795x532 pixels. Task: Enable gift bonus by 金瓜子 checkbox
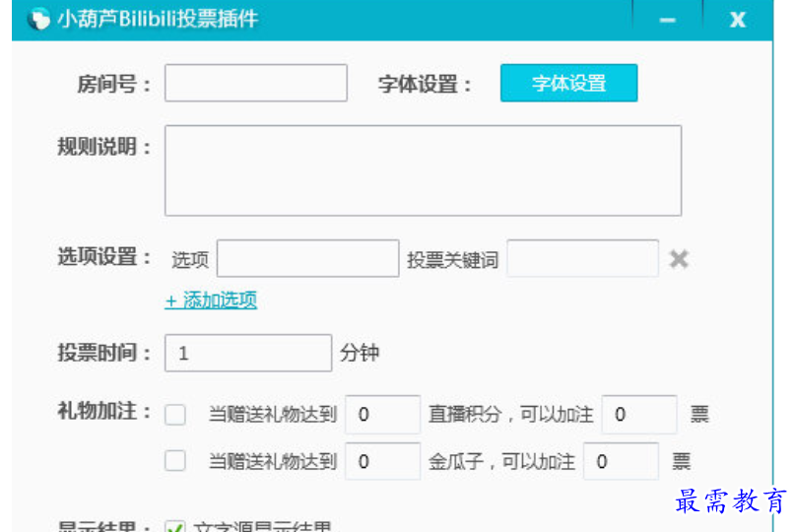click(175, 461)
